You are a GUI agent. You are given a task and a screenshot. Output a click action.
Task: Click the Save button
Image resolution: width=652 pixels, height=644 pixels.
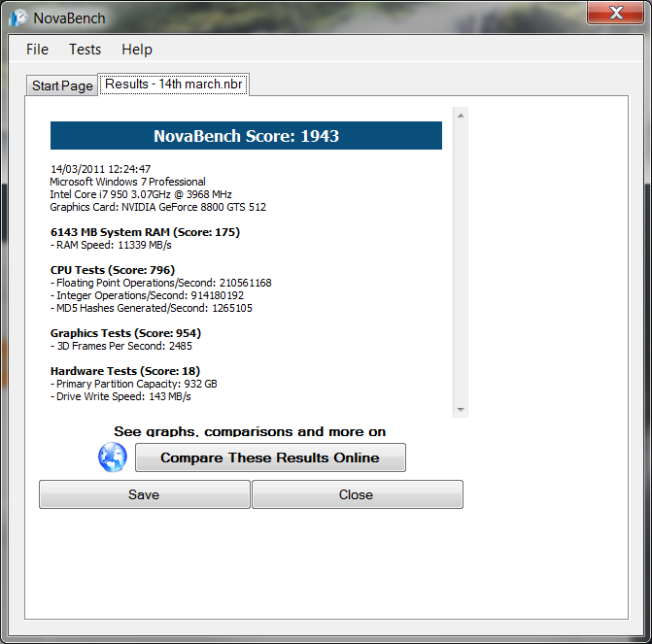tap(144, 494)
